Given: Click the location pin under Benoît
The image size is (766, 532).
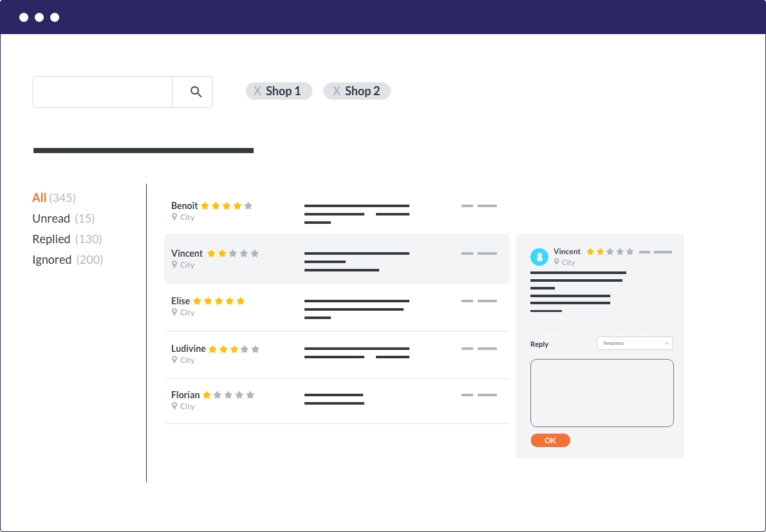Looking at the screenshot, I should pyautogui.click(x=174, y=217).
